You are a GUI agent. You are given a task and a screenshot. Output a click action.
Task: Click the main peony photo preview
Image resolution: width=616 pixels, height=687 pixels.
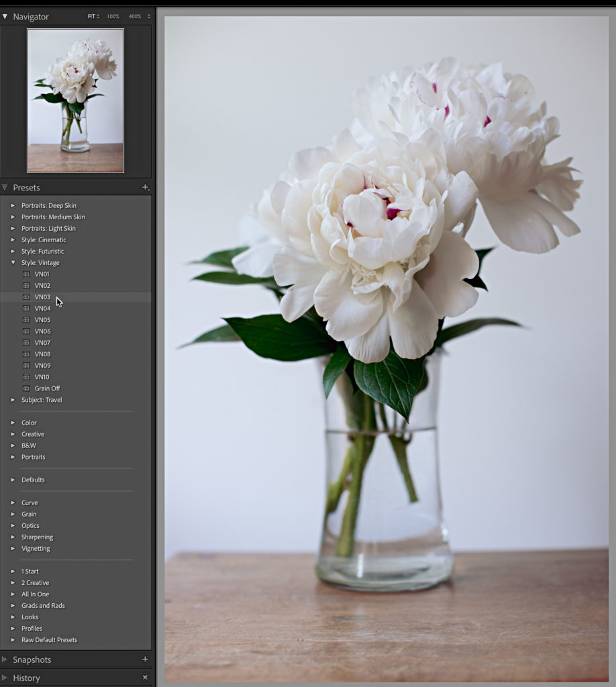[387, 349]
